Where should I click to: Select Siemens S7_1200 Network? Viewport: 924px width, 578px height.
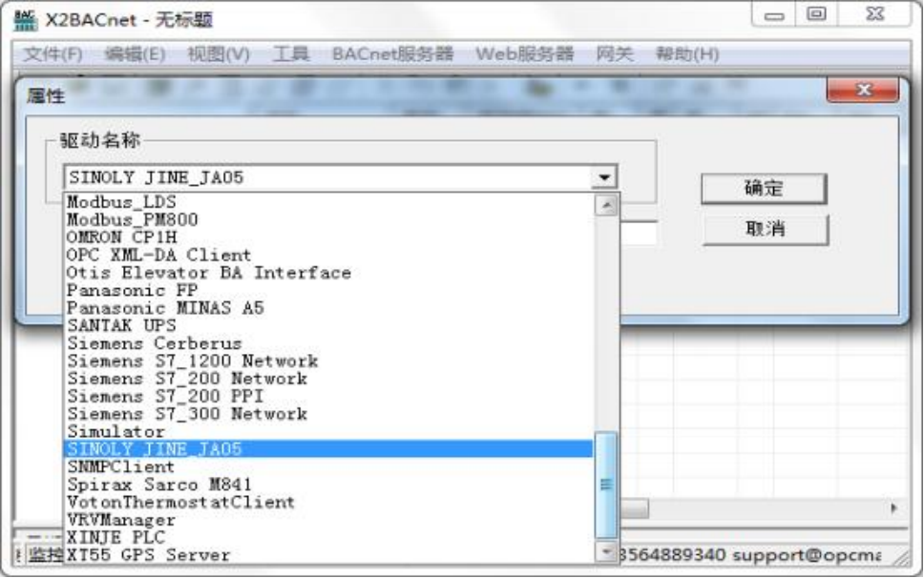pyautogui.click(x=328, y=361)
